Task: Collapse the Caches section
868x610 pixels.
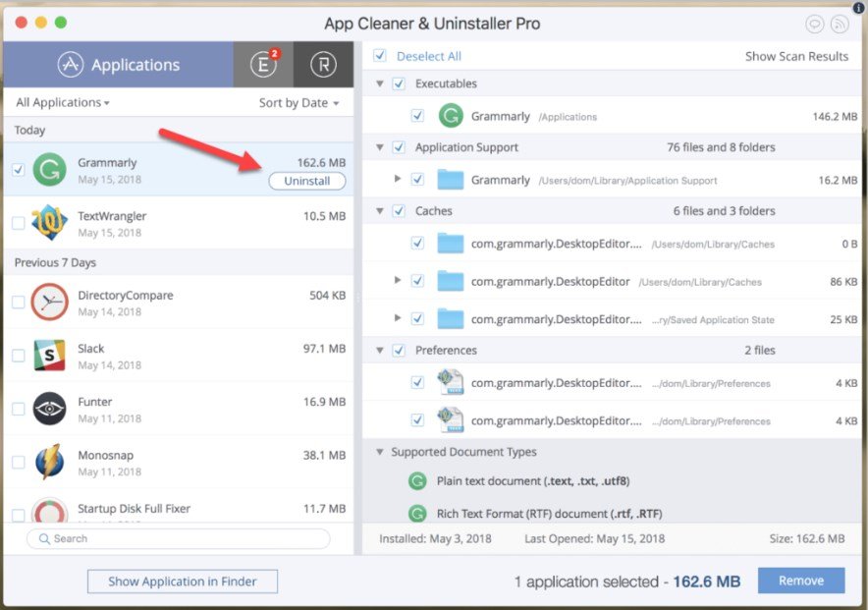Action: pos(380,211)
